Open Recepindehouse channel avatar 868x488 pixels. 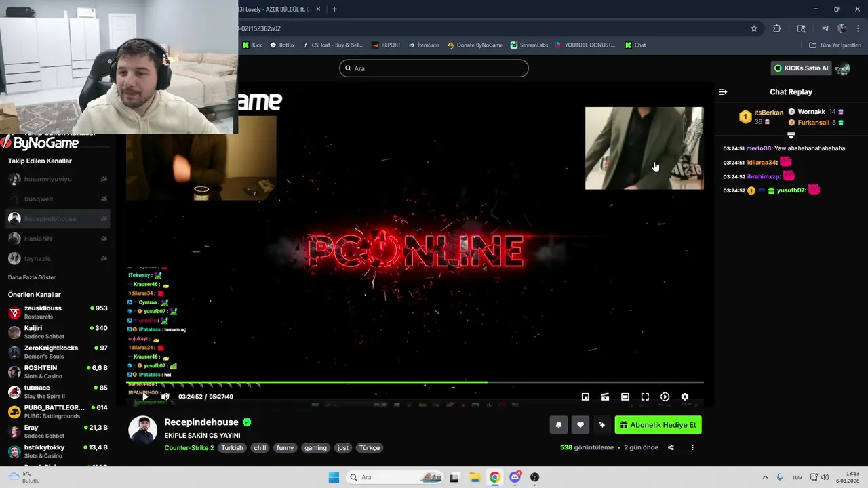point(143,430)
